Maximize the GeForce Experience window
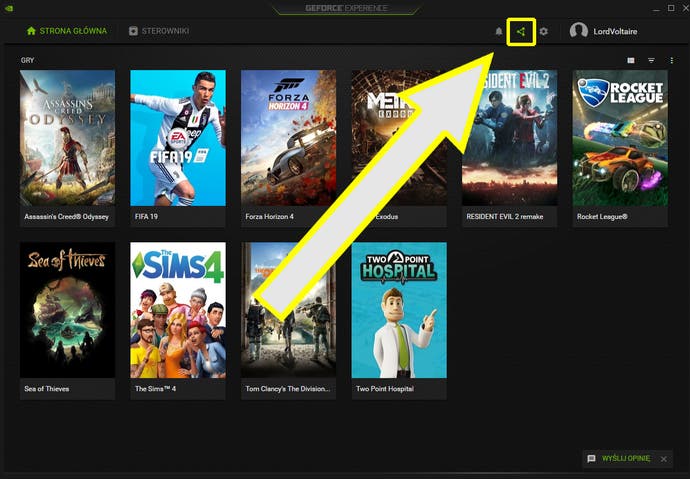The image size is (690, 479). (671, 7)
